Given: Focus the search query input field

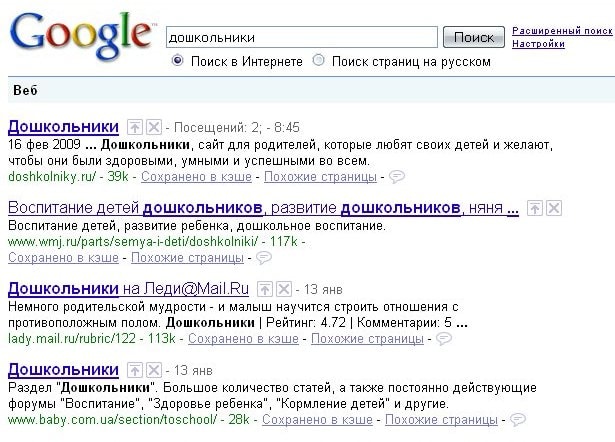Looking at the screenshot, I should click(x=302, y=37).
